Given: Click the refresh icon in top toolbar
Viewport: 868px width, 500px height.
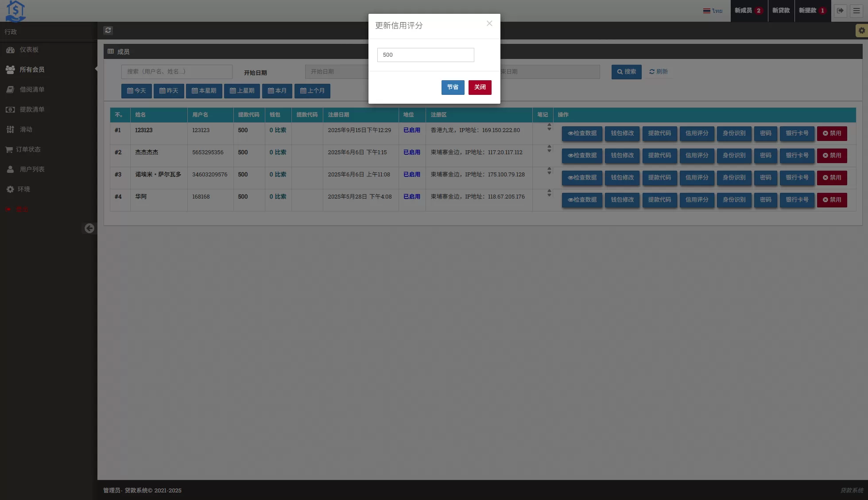Looking at the screenshot, I should pos(108,30).
